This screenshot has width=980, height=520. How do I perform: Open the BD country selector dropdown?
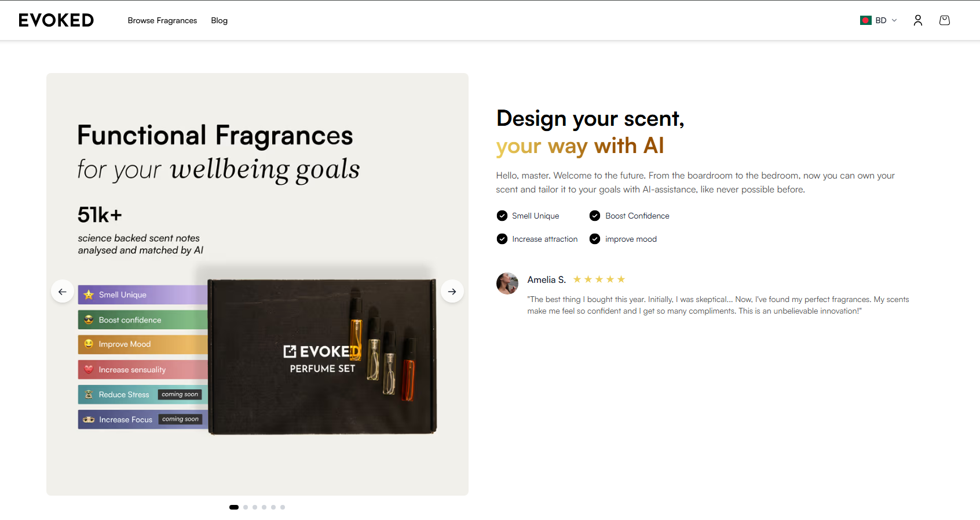point(878,20)
